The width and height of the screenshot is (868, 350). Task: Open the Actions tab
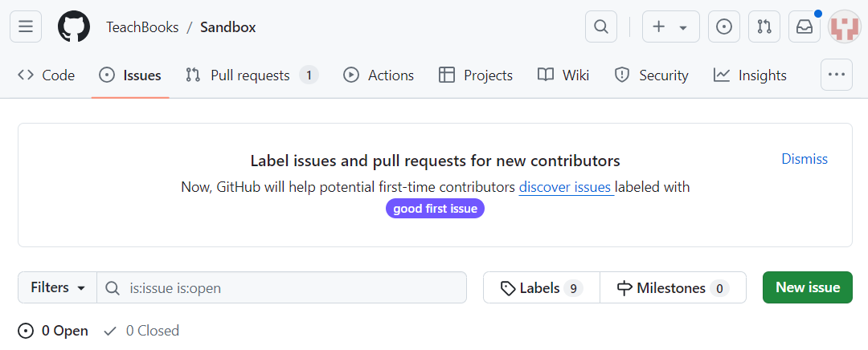379,75
